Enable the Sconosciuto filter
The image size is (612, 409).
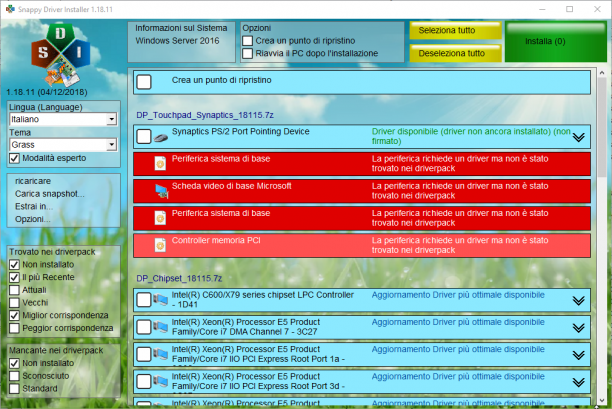[14, 376]
